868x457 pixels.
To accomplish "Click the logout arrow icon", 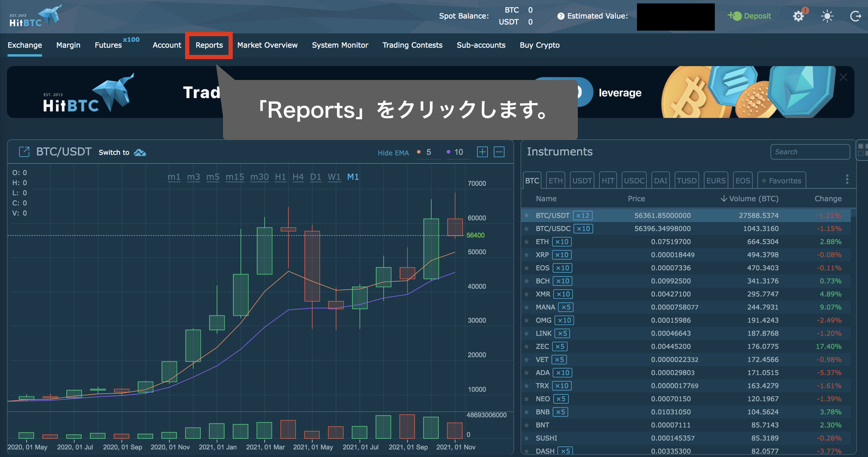I will (855, 16).
